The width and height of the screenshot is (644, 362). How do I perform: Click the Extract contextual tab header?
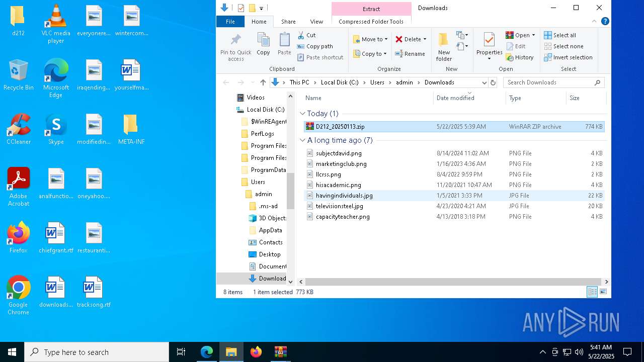coord(371,9)
